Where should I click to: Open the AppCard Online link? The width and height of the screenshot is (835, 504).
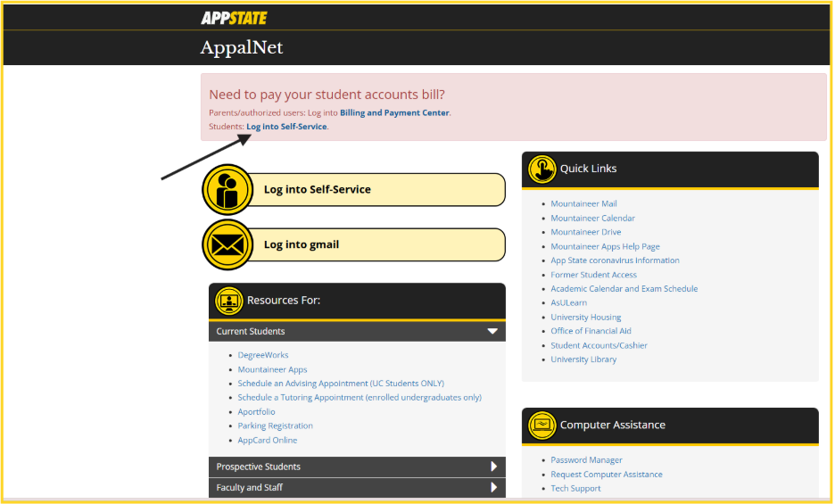pos(268,440)
